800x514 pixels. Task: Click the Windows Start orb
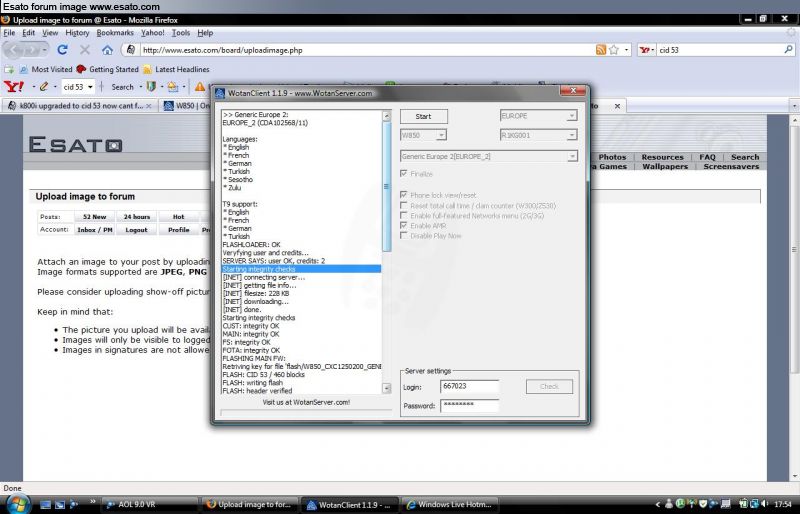(17, 503)
